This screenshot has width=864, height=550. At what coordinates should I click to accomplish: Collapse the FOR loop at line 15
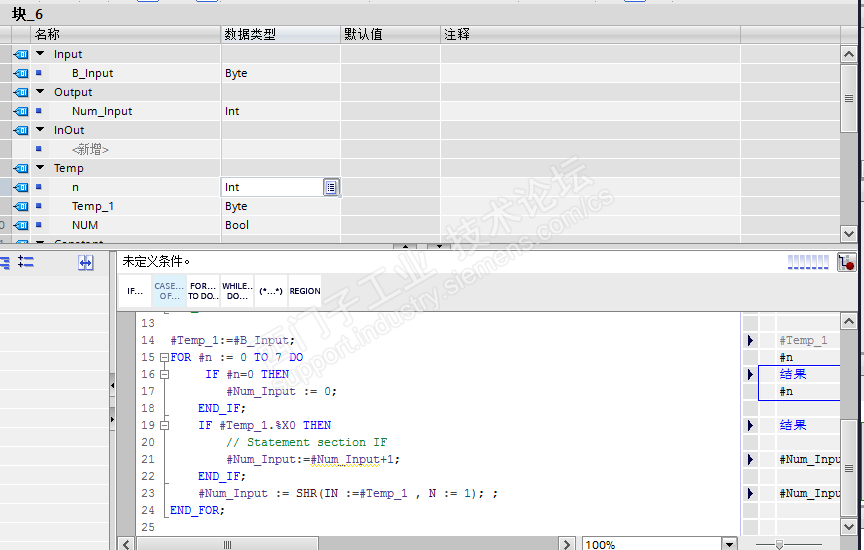coord(164,358)
